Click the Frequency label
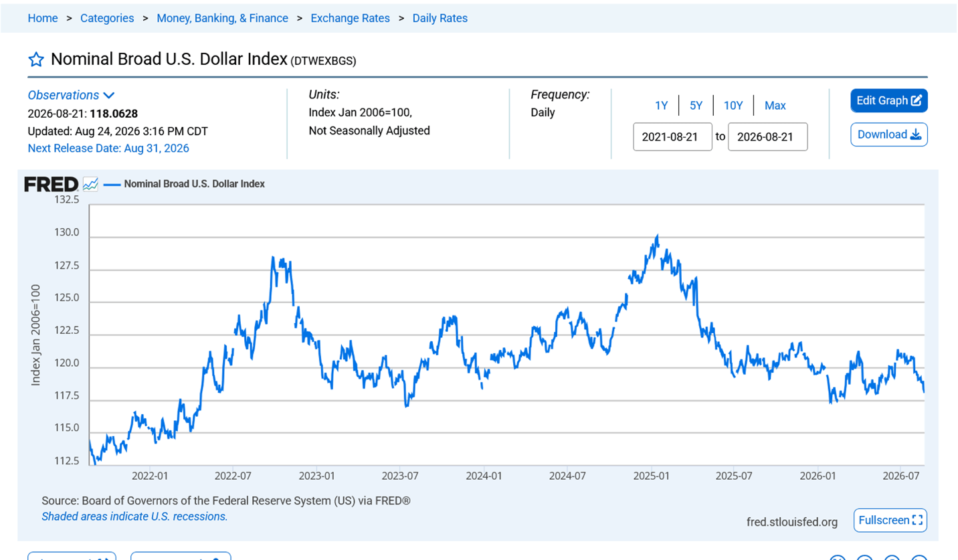 tap(560, 95)
